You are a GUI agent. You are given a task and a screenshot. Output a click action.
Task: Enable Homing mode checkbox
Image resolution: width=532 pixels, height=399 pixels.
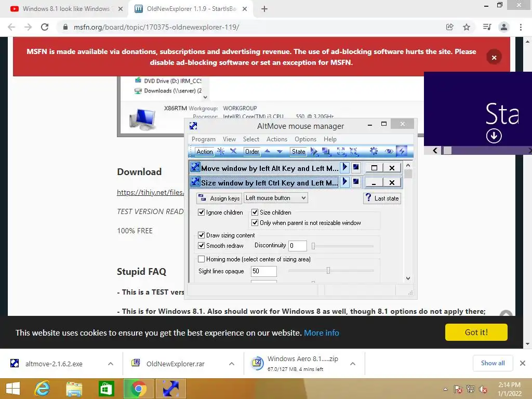point(201,259)
